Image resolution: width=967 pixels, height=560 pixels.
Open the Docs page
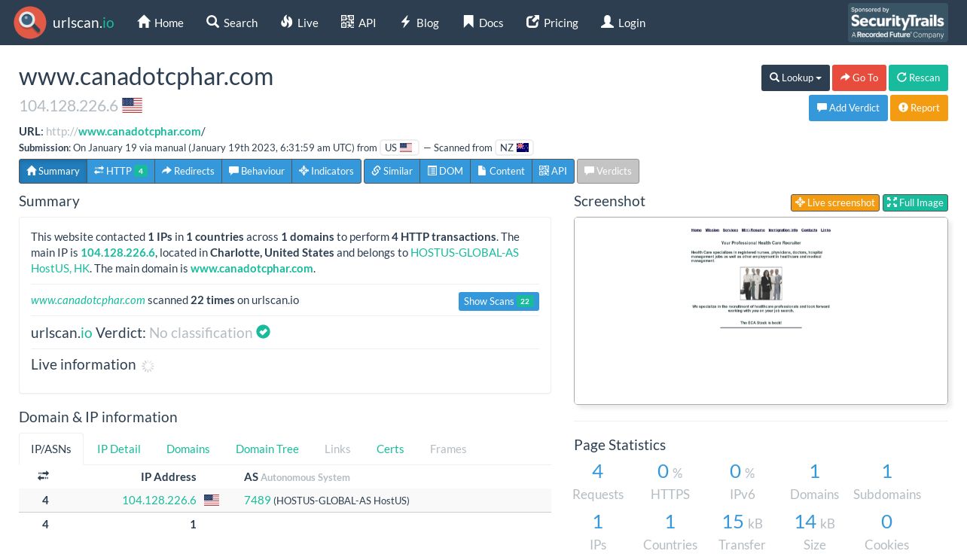pos(483,23)
